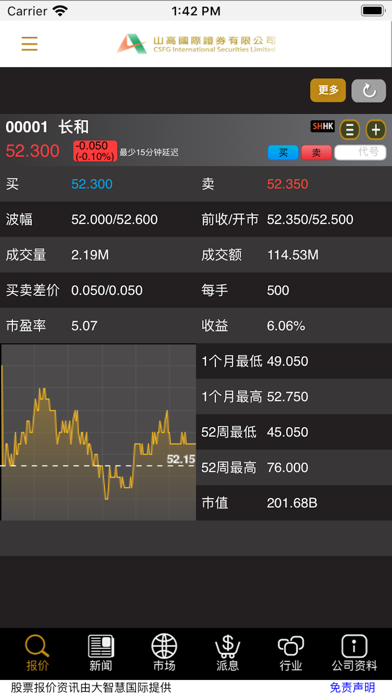This screenshot has height=696, width=392.
Task: Open the hamburger menu
Action: tap(29, 44)
